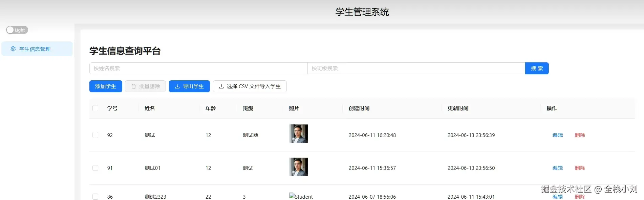Screen dimensions: 644x200
Task: Click the upload icon in CSV import button
Action: coord(221,86)
